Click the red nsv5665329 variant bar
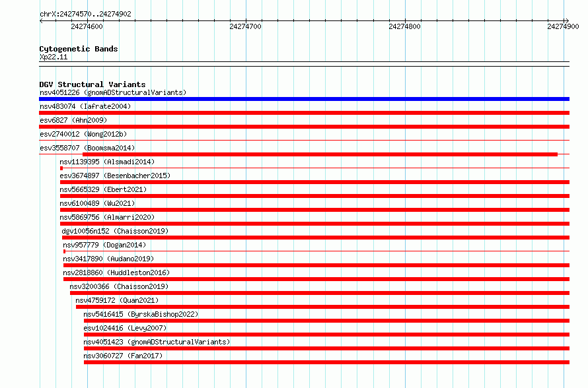Screen dimensions: 588x388 (x=314, y=196)
